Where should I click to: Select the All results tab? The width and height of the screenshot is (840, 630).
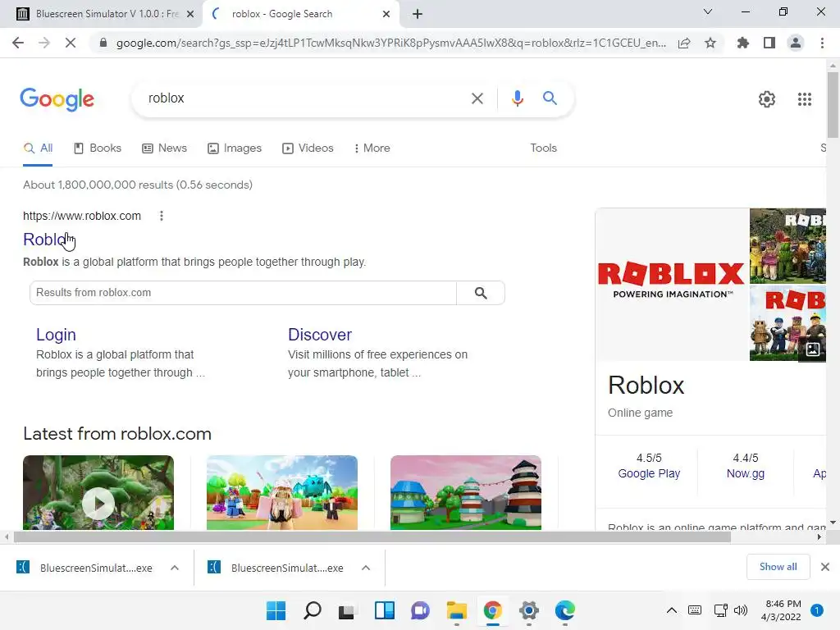pyautogui.click(x=38, y=148)
